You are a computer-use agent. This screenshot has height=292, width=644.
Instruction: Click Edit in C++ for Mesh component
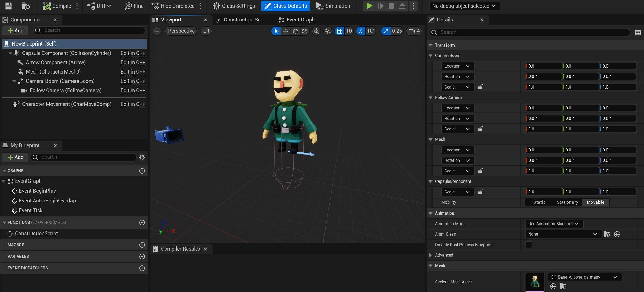(133, 72)
